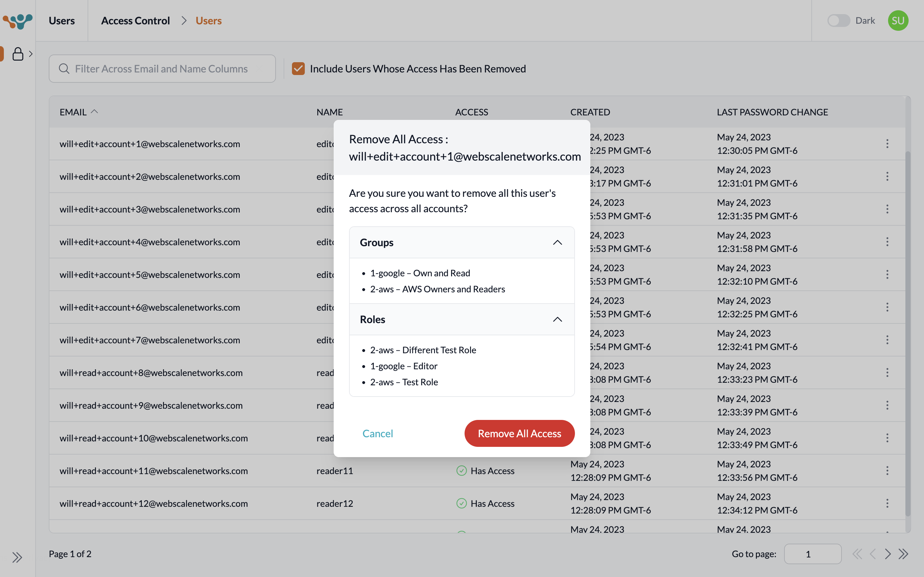This screenshot has width=924, height=577.
Task: Go to next page arrow
Action: pyautogui.click(x=888, y=554)
